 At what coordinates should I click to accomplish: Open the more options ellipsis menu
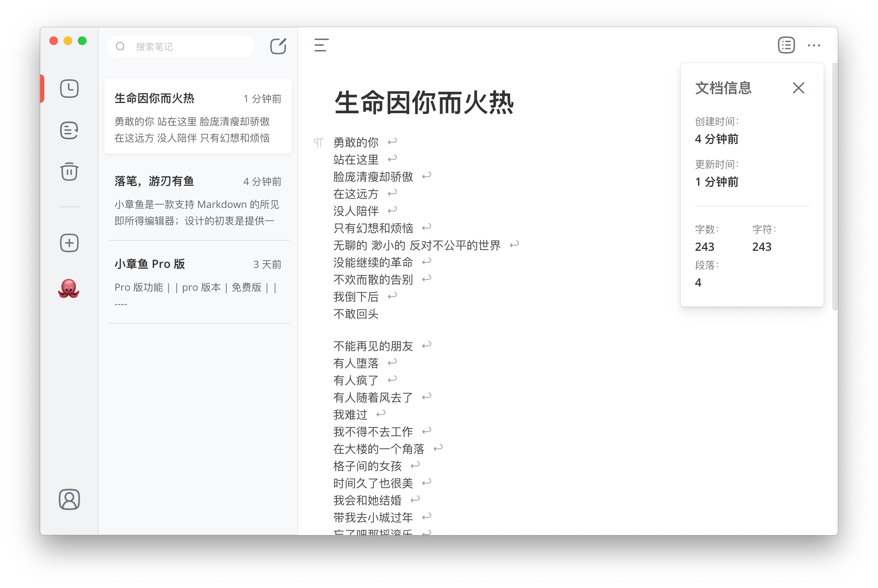[814, 45]
